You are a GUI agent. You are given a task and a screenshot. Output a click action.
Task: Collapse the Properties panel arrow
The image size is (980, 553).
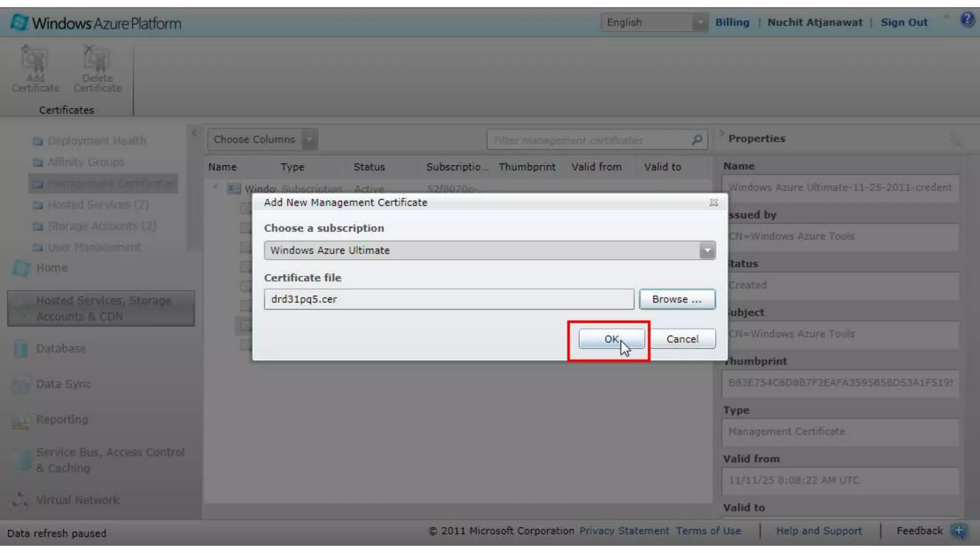coord(722,133)
